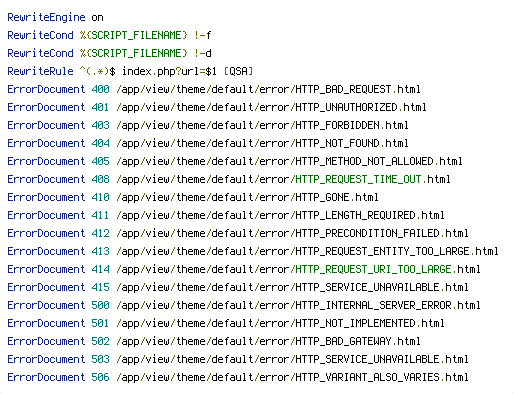The width and height of the screenshot is (514, 394).
Task: Click error code '401'
Action: [x=100, y=107]
